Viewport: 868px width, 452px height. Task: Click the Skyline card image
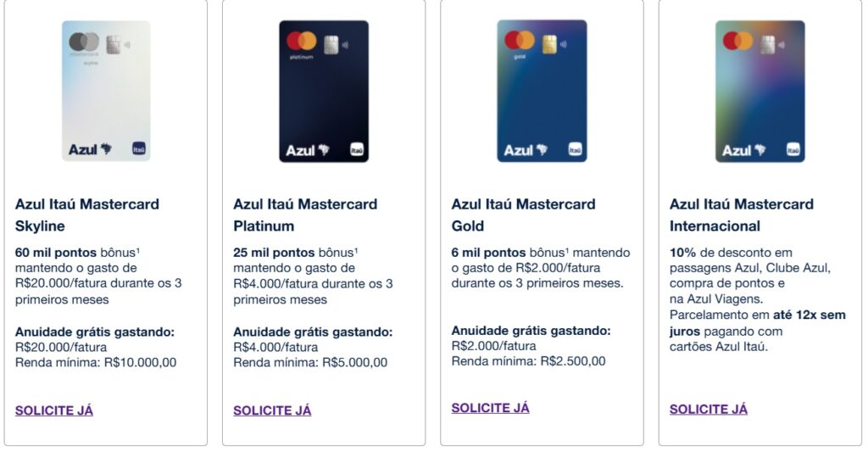click(x=106, y=91)
